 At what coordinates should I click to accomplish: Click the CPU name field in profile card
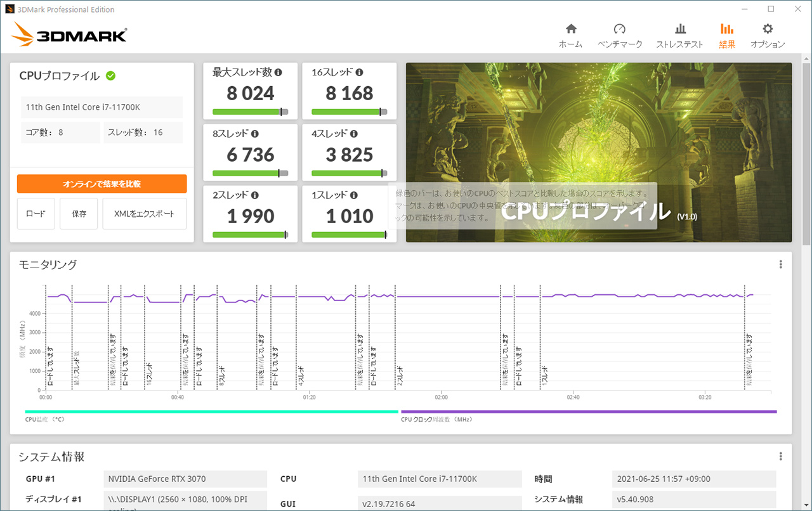[x=101, y=107]
